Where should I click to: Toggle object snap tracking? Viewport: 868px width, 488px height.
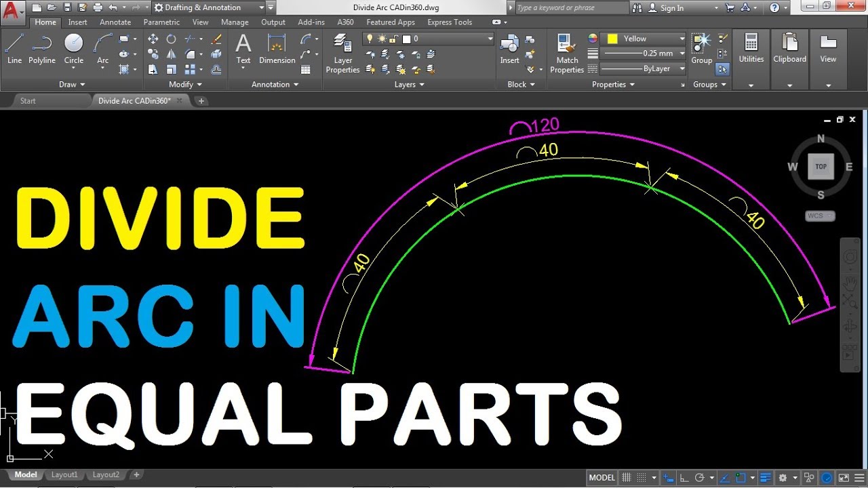725,477
